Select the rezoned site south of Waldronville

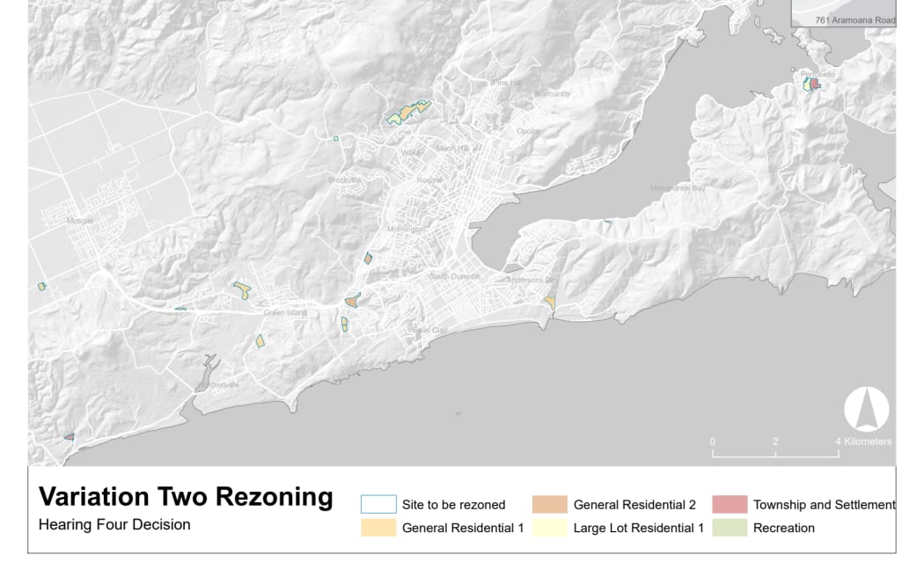[70, 435]
